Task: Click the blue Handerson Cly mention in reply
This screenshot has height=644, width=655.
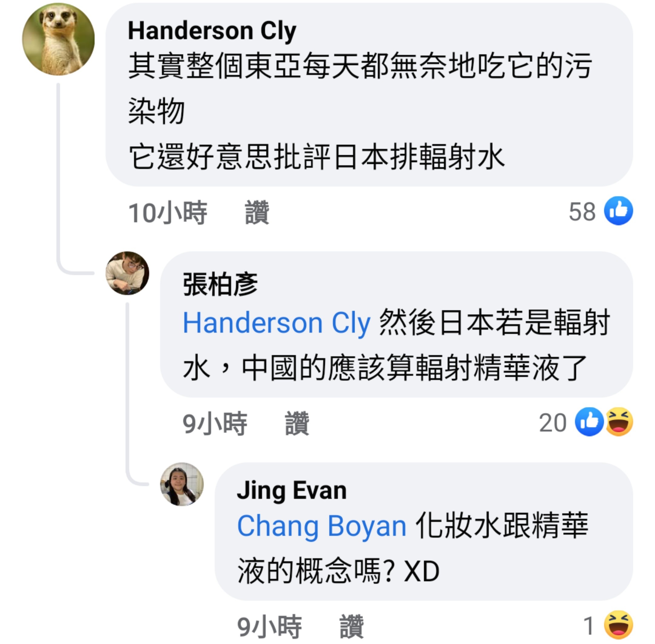Action: tap(277, 323)
